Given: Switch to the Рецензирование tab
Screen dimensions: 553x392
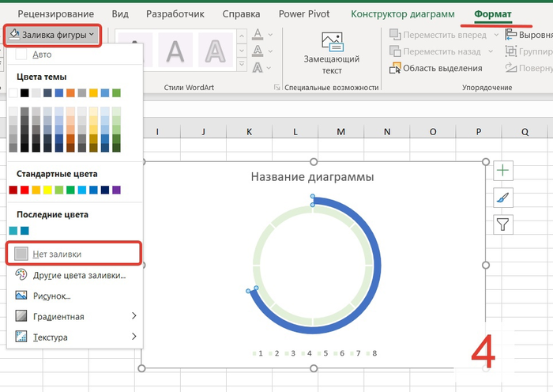Looking at the screenshot, I should click(56, 14).
